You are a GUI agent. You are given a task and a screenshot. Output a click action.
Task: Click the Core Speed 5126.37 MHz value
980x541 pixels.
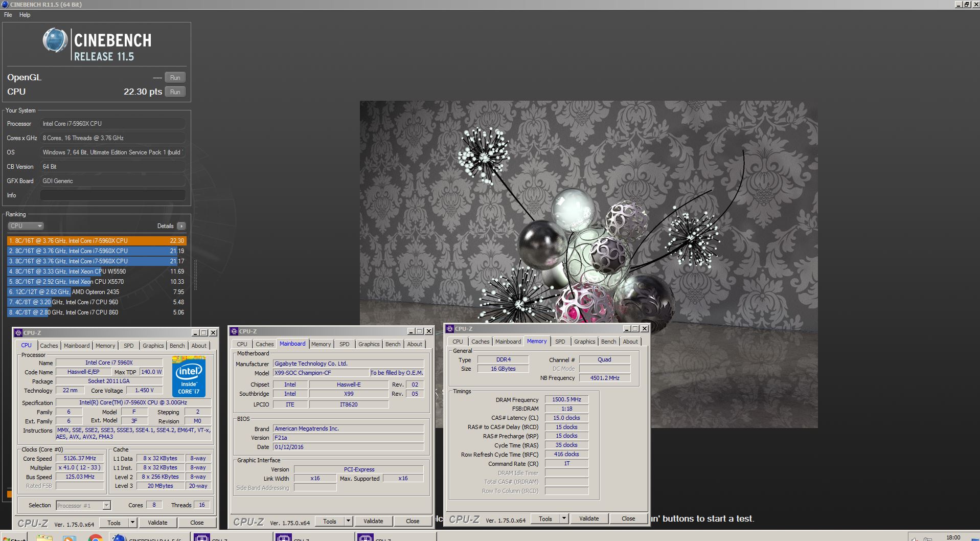point(80,458)
